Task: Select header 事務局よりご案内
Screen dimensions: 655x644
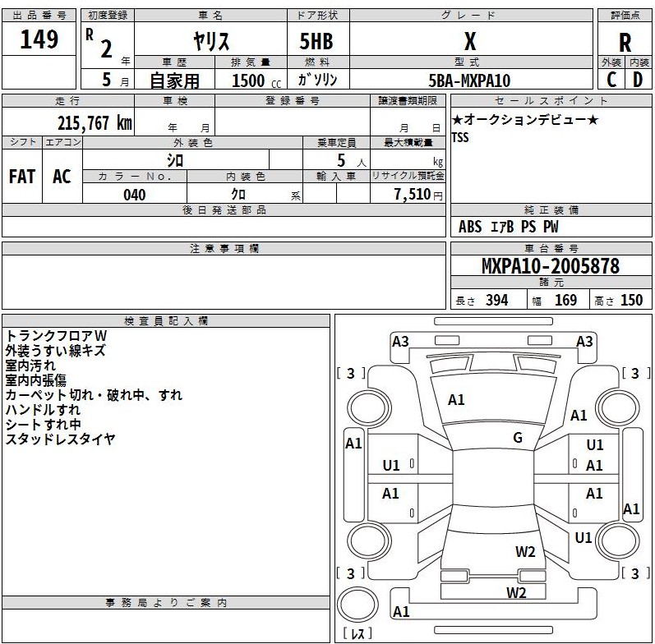Action: coord(166,603)
